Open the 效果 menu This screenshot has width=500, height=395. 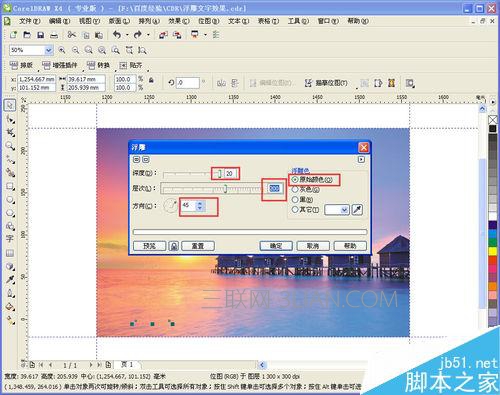(x=179, y=21)
